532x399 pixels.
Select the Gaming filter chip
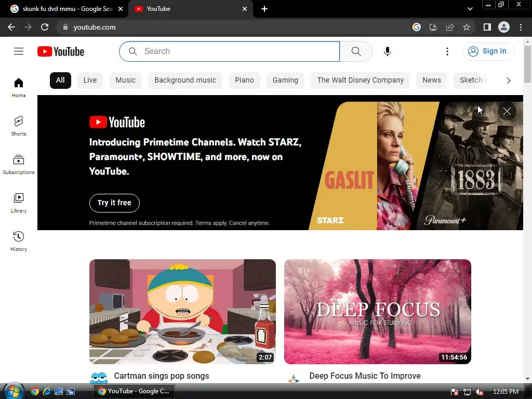tap(285, 81)
